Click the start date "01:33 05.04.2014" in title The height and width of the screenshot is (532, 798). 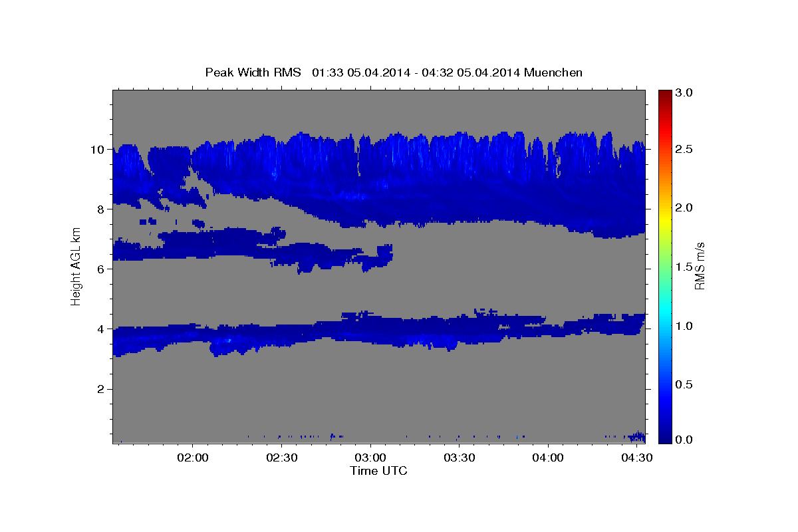361,72
